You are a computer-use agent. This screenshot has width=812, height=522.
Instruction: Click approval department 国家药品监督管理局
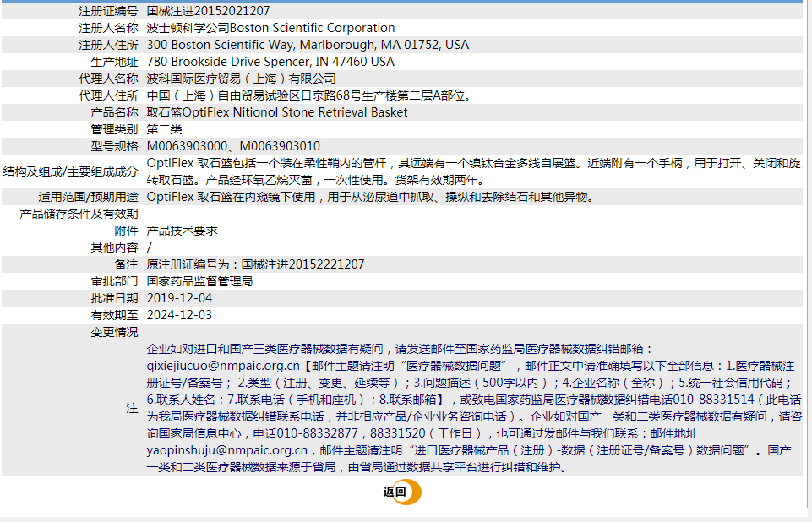pyautogui.click(x=200, y=281)
